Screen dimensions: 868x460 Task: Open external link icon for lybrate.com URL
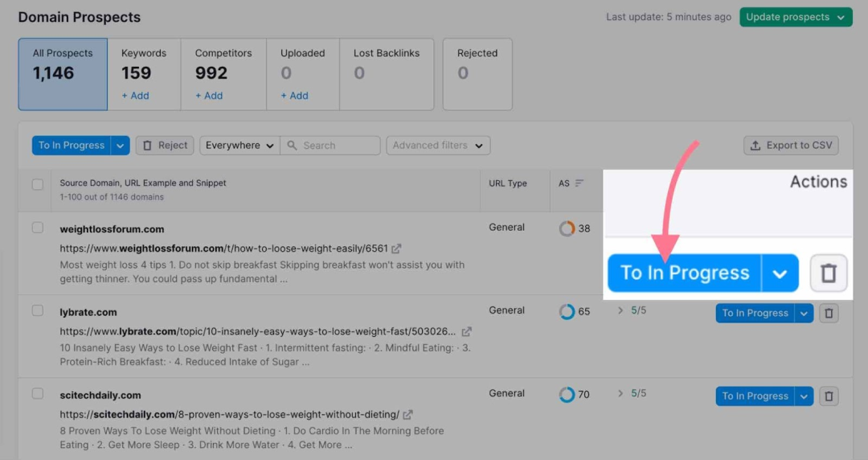pos(466,331)
